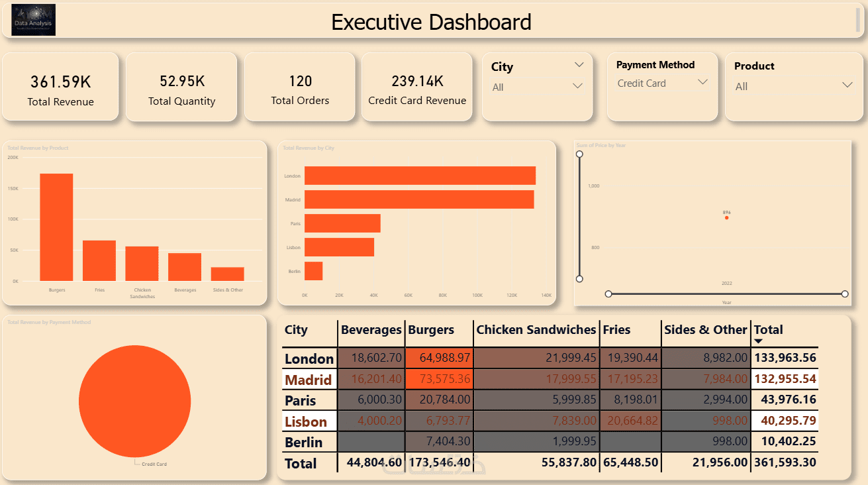Click the Data Analysis logo image
This screenshot has width=868, height=485.
[x=34, y=20]
